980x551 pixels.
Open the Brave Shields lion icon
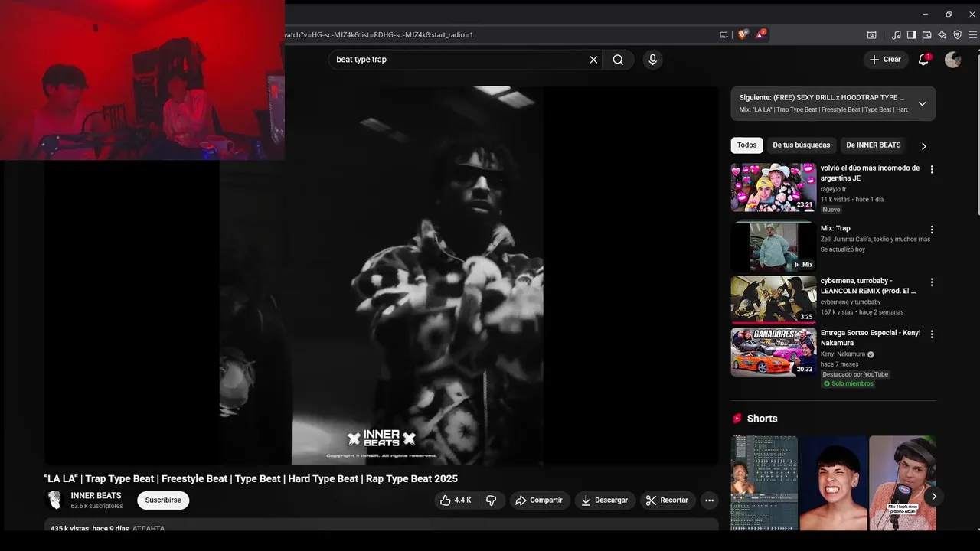pos(742,34)
